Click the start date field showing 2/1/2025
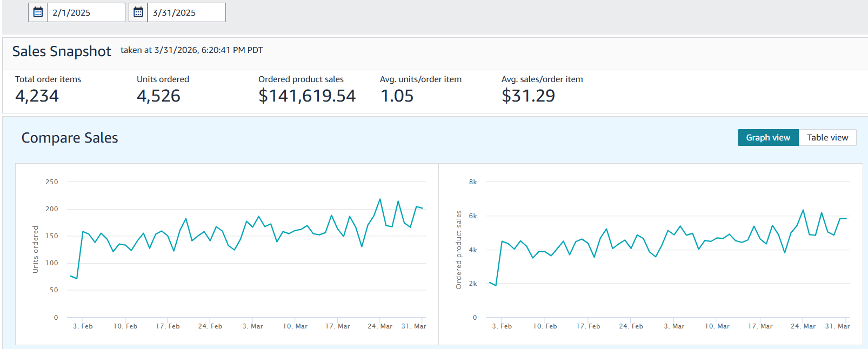Screen dimensions: 868x349 [x=86, y=12]
